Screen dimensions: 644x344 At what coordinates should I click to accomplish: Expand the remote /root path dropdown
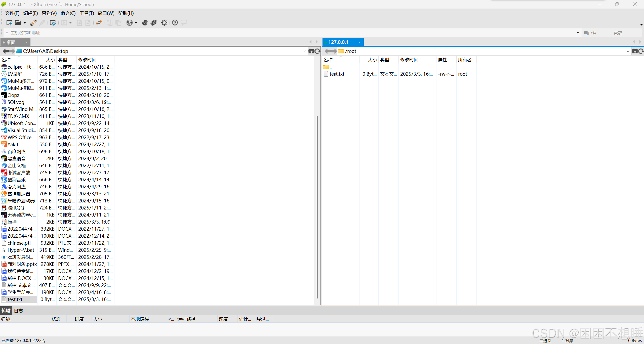point(628,51)
